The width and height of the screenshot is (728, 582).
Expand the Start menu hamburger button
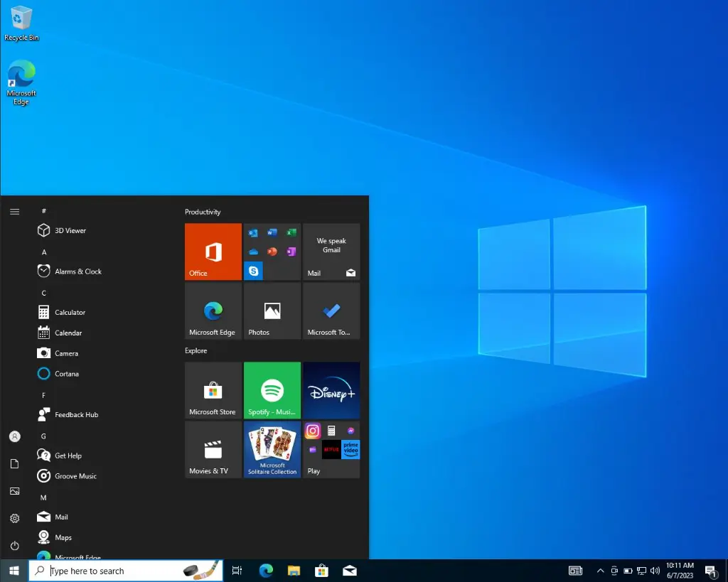point(14,212)
